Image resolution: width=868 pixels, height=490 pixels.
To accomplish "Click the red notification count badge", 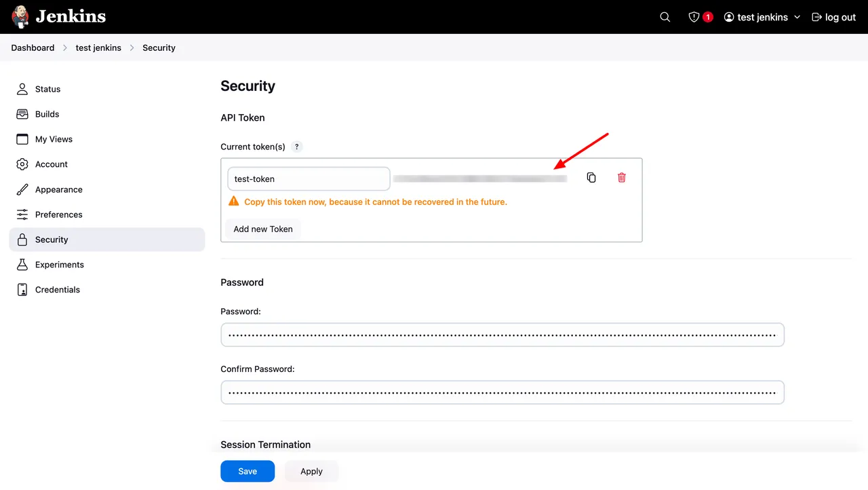I will (x=708, y=17).
